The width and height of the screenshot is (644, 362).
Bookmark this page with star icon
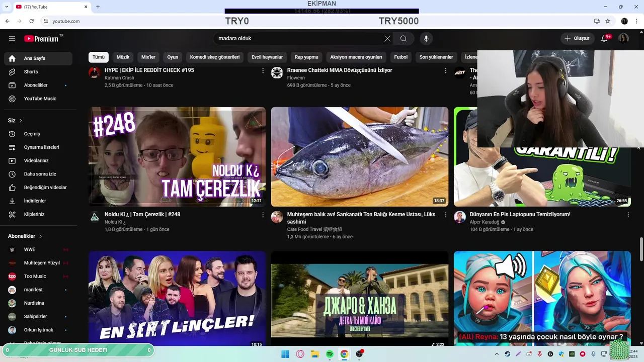tap(608, 21)
